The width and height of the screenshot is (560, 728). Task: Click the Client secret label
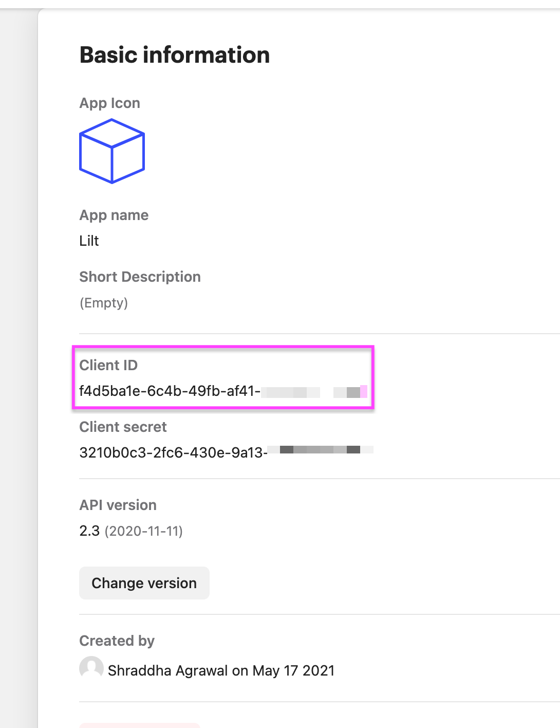[123, 427]
